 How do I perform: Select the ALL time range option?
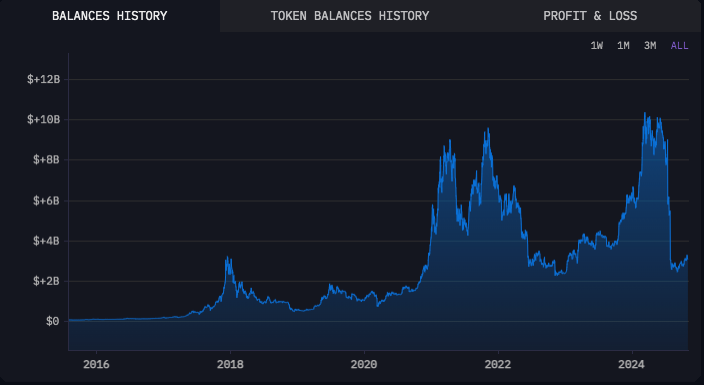[679, 45]
